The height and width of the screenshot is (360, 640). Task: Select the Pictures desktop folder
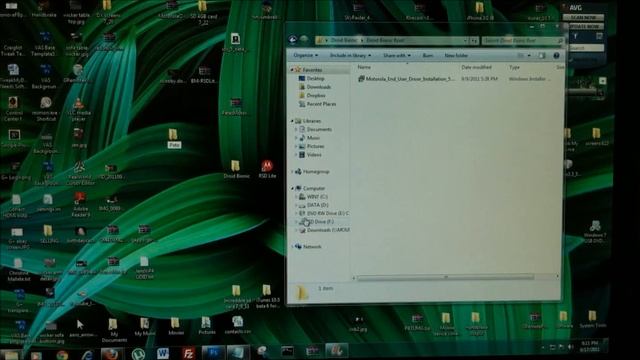coord(207,326)
